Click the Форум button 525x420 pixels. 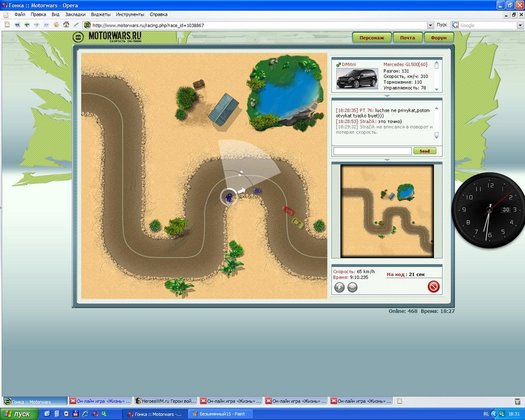pos(439,38)
